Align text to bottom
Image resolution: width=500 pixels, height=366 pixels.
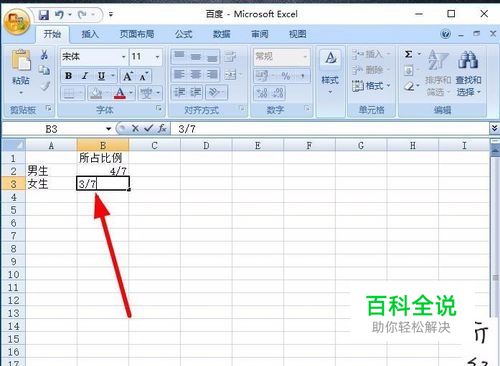coord(212,57)
